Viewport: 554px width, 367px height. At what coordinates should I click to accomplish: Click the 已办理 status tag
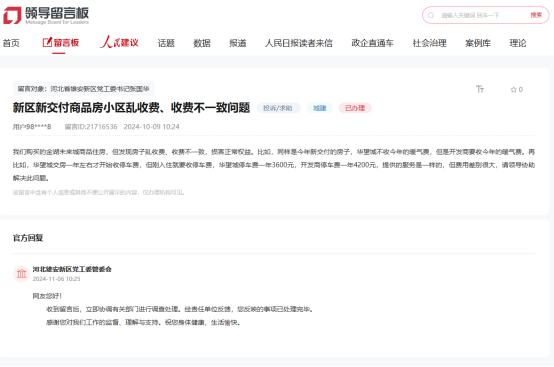355,108
